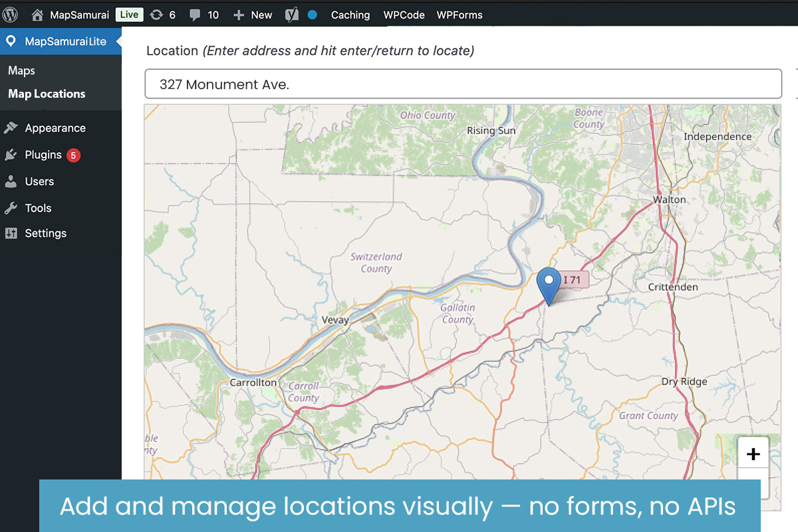Click the Appearance paintbrush icon
The image size is (798, 532).
(11, 128)
